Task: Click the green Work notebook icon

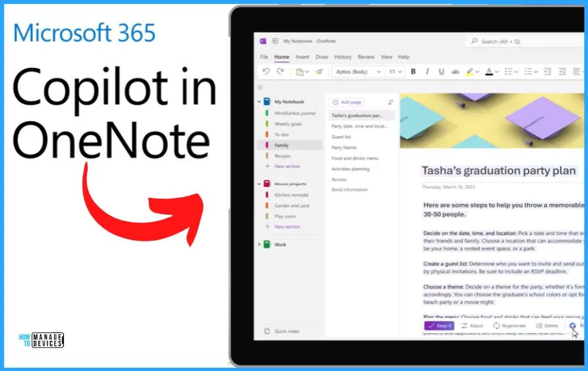Action: point(267,244)
